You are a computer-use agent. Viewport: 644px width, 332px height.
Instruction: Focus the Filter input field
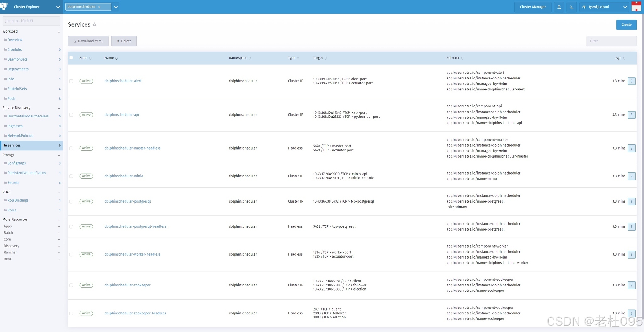click(x=611, y=41)
